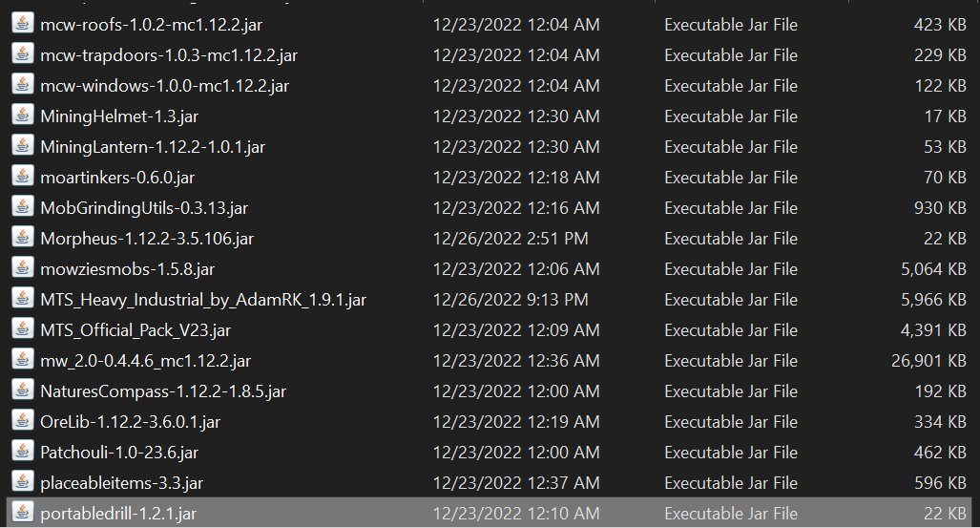Select file mcw-trapdoors-1.0.3-mc1.12.2.jar
The width and height of the screenshot is (980, 528).
[x=169, y=55]
